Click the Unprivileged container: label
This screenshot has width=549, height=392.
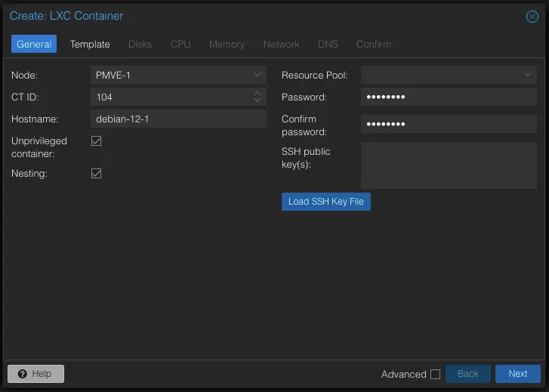pyautogui.click(x=39, y=147)
